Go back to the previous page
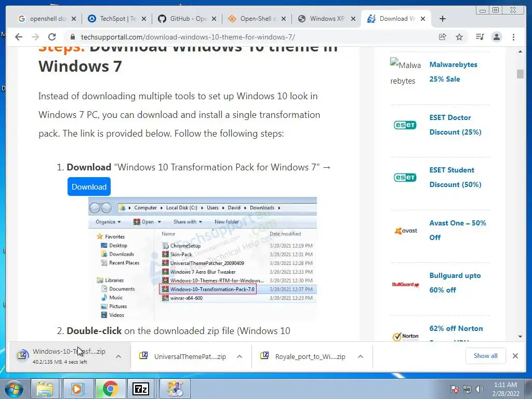 (x=19, y=37)
